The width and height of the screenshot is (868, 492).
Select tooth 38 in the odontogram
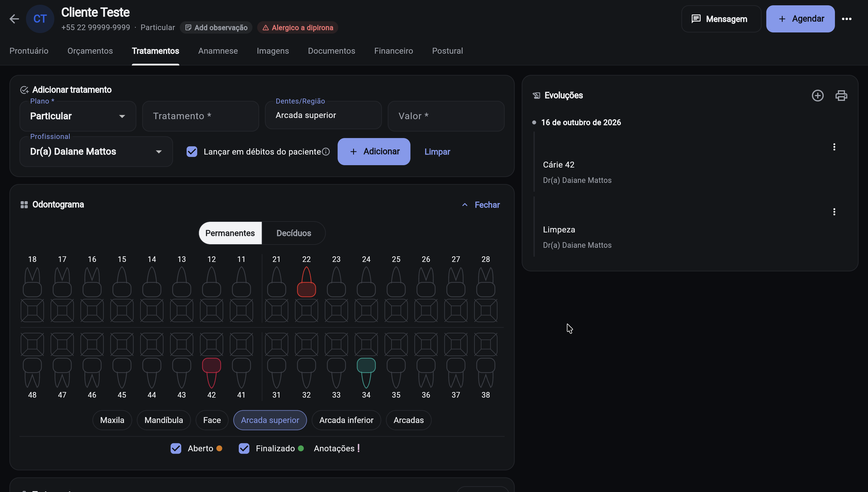[x=486, y=373]
